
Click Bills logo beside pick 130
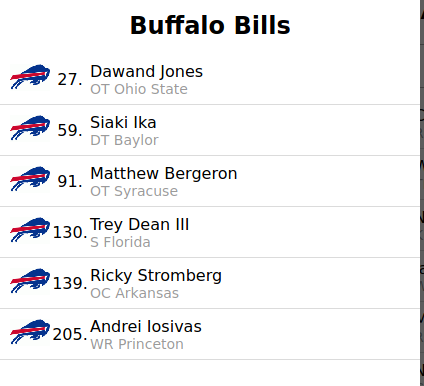[x=30, y=230]
